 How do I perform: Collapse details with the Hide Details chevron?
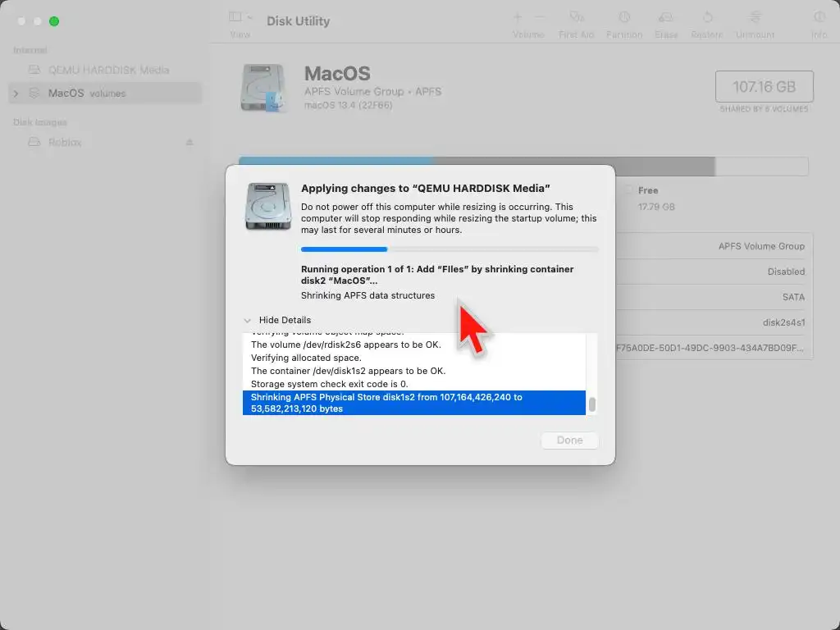coord(247,321)
